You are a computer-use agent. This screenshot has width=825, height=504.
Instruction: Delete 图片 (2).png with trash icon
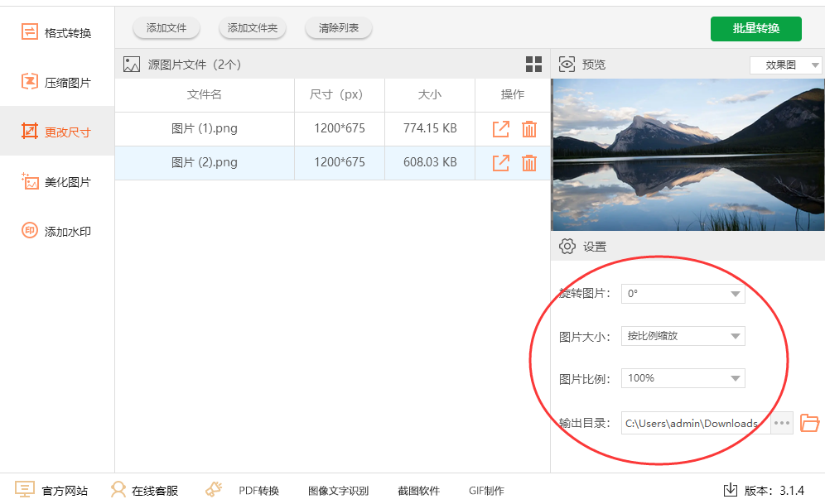coord(529,163)
